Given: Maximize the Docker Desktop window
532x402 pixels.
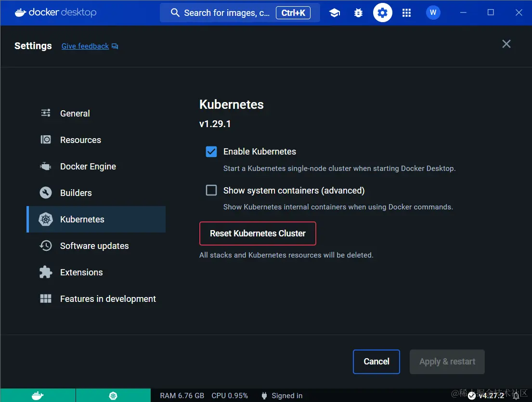Looking at the screenshot, I should 491,13.
